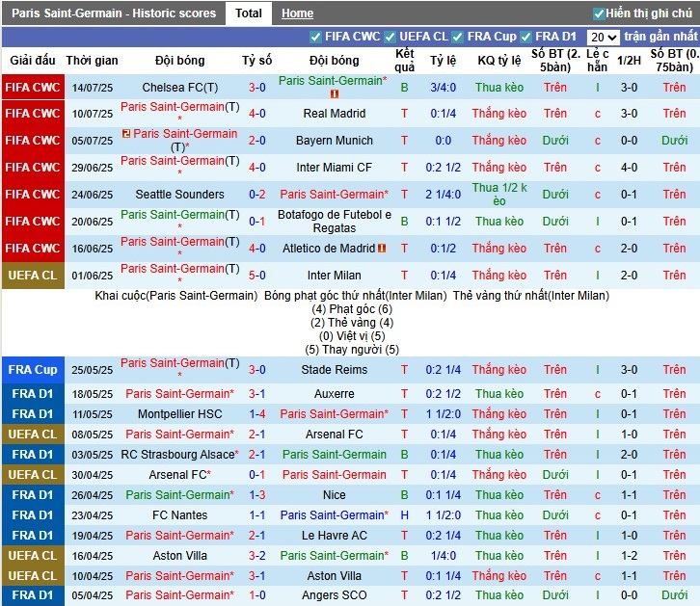Click the (2) Thẻ vàng (4) stat line
Screen dimensions: 700x606
pyautogui.click(x=352, y=323)
